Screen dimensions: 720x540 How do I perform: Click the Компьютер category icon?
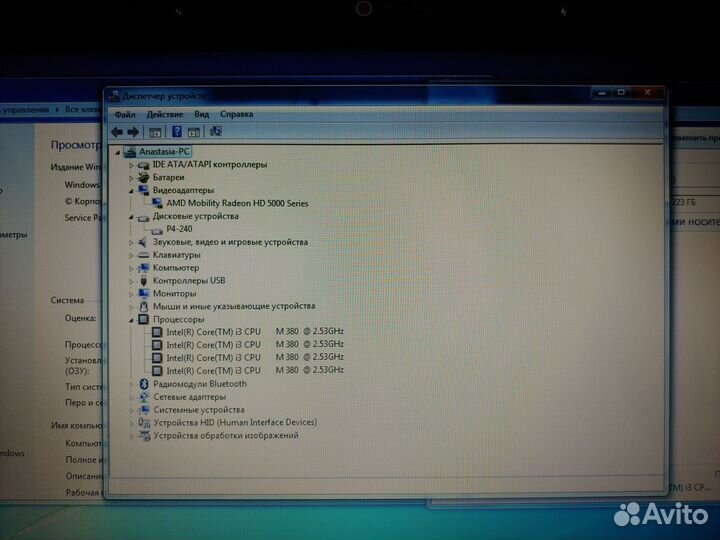point(144,268)
